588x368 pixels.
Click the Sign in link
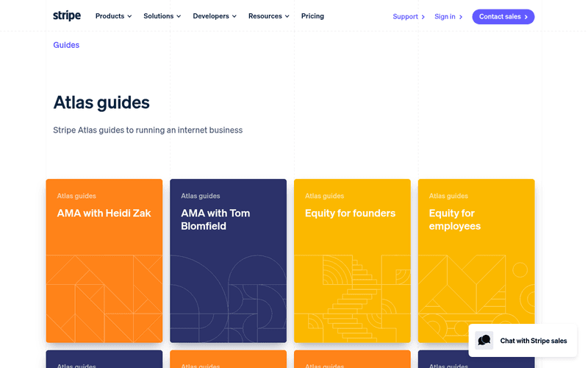(448, 16)
